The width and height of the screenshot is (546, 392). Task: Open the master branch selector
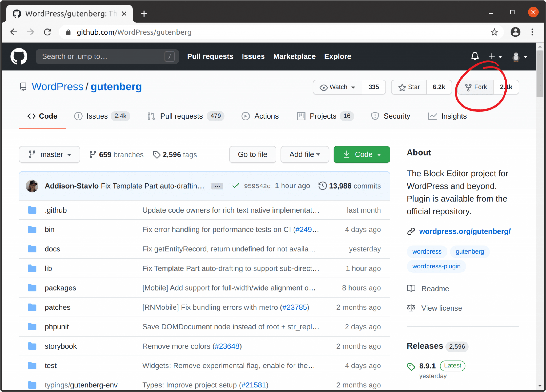click(x=50, y=154)
